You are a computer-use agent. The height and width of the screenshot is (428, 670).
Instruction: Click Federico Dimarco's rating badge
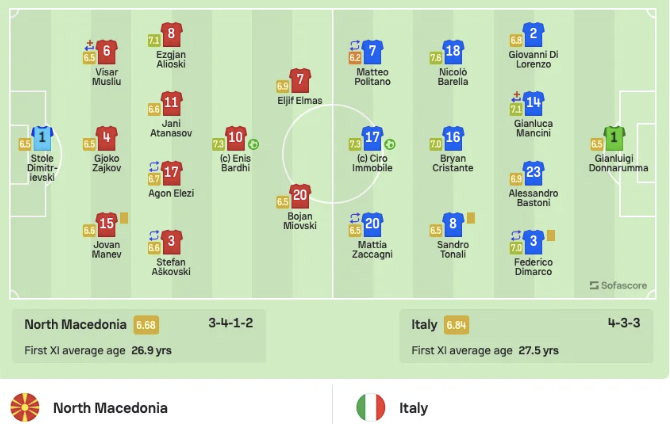pyautogui.click(x=516, y=247)
